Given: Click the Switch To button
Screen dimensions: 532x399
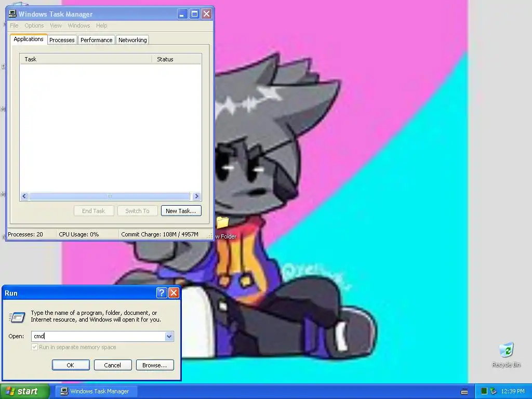Looking at the screenshot, I should click(137, 211).
